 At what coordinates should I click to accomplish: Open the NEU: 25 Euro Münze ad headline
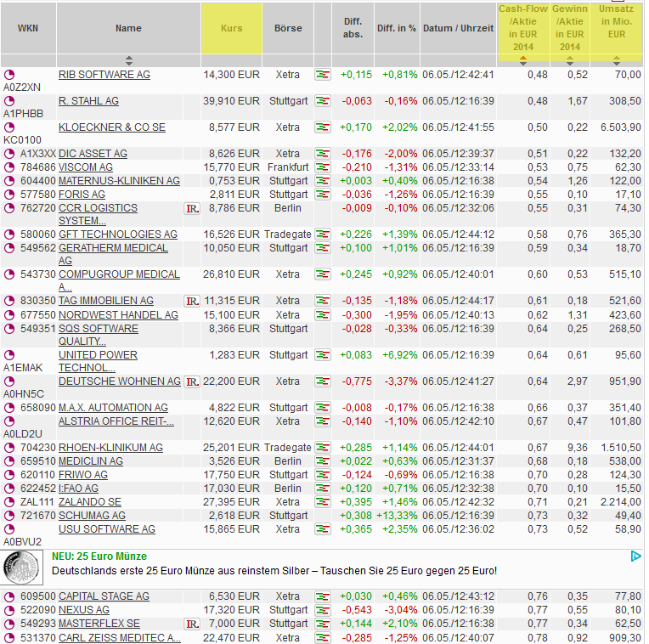(99, 556)
